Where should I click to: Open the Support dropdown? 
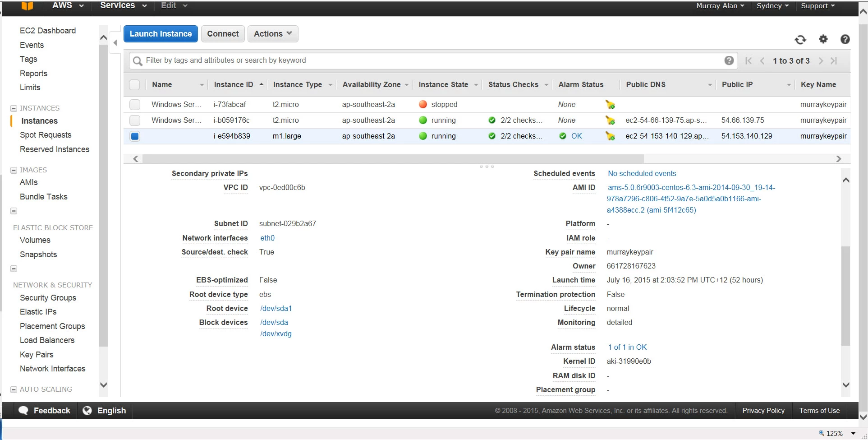pos(817,6)
